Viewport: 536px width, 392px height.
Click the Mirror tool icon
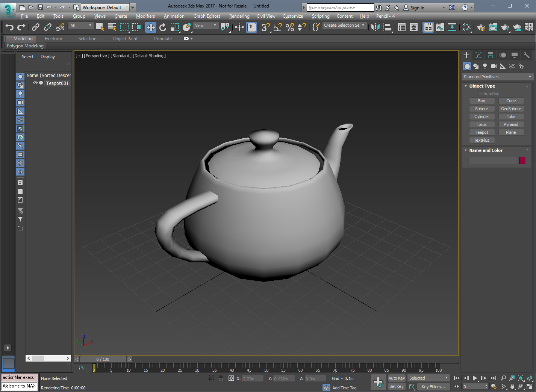coord(375,27)
